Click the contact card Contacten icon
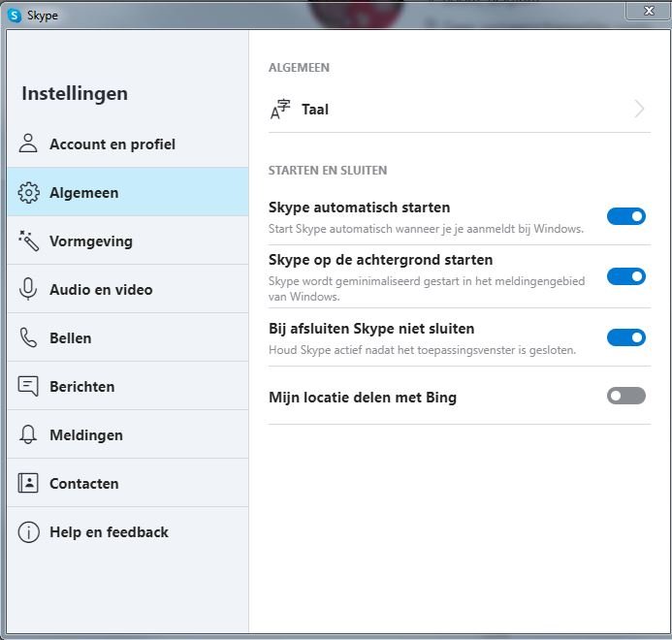672x640 pixels. pyautogui.click(x=28, y=483)
